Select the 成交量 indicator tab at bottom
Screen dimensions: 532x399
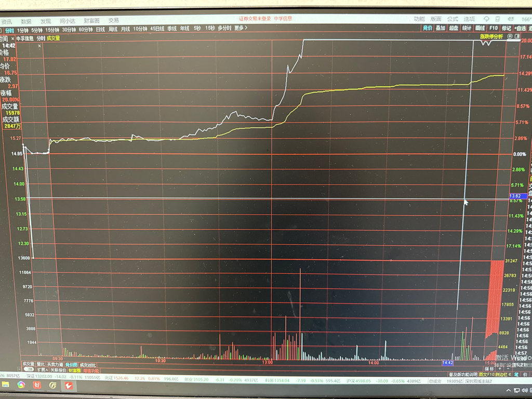pos(29,364)
